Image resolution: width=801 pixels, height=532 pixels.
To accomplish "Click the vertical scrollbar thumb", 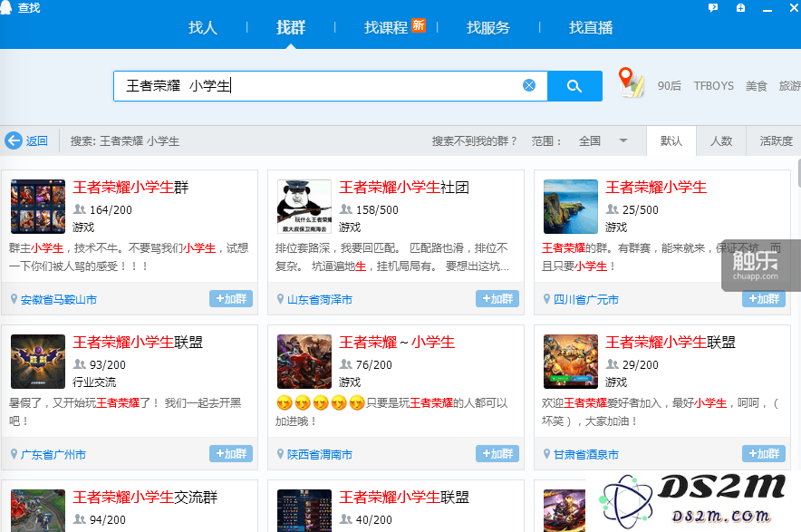I will pyautogui.click(x=799, y=173).
